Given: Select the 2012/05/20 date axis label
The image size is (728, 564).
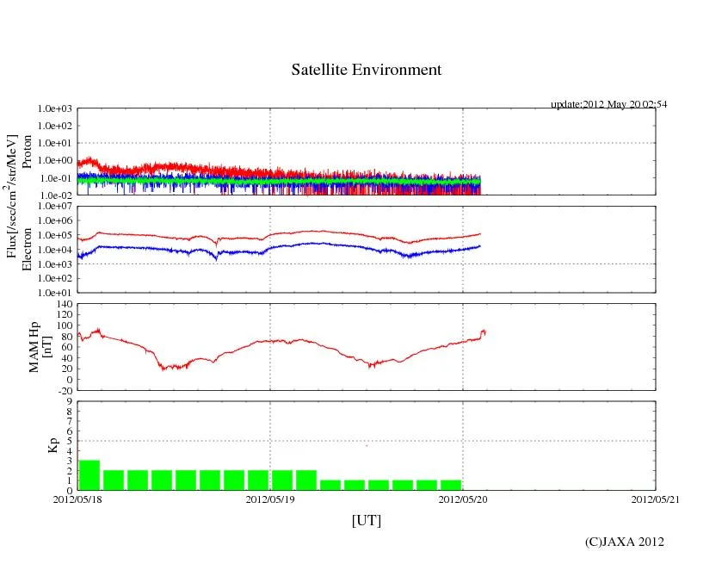Looking at the screenshot, I should tap(463, 499).
